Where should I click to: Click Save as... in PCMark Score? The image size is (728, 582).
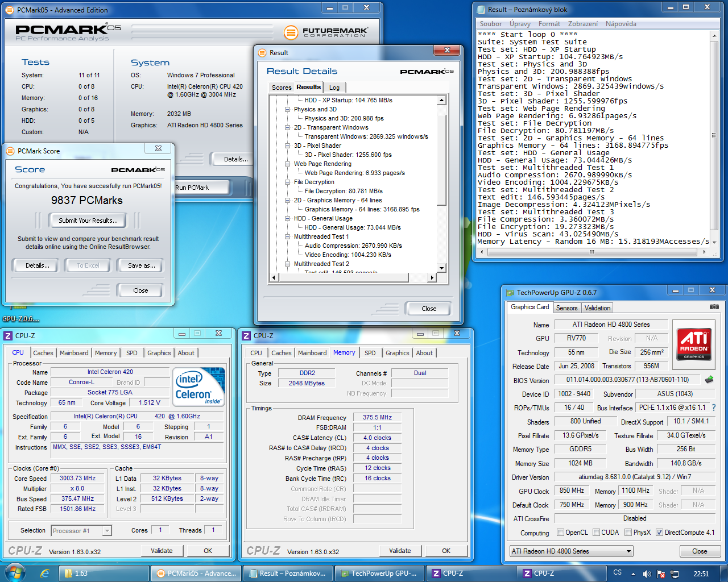141,265
